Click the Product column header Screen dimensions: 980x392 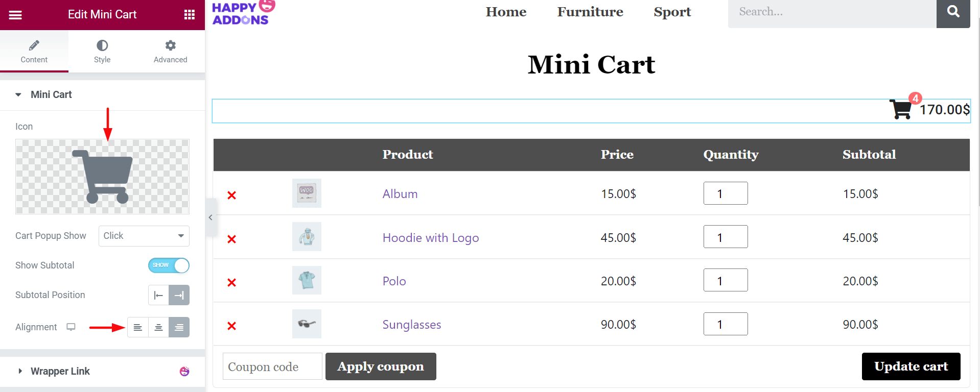408,155
